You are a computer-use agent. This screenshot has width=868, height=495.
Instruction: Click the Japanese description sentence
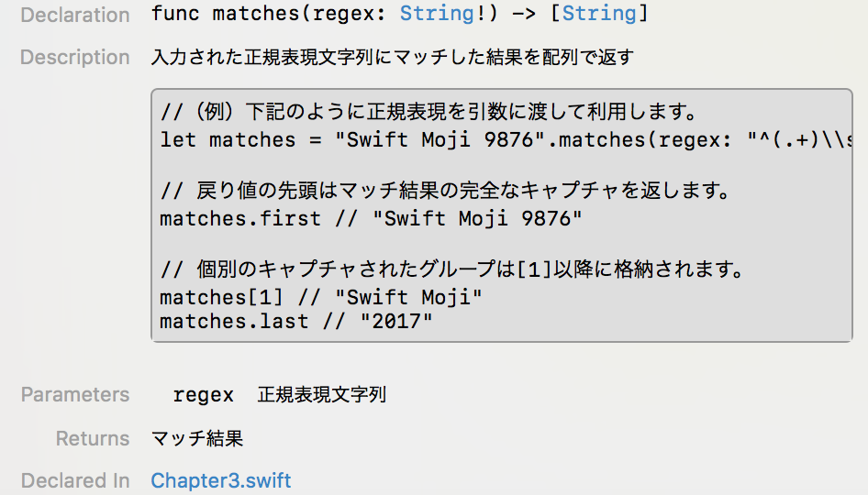pos(393,57)
